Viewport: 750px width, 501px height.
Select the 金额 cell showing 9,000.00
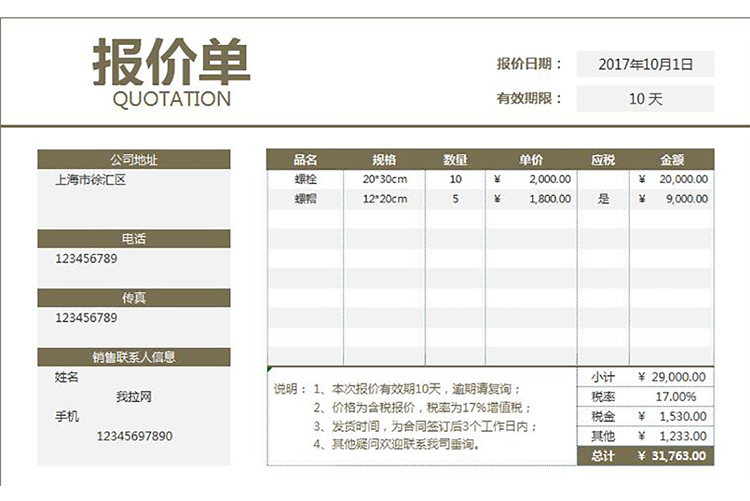pyautogui.click(x=672, y=199)
